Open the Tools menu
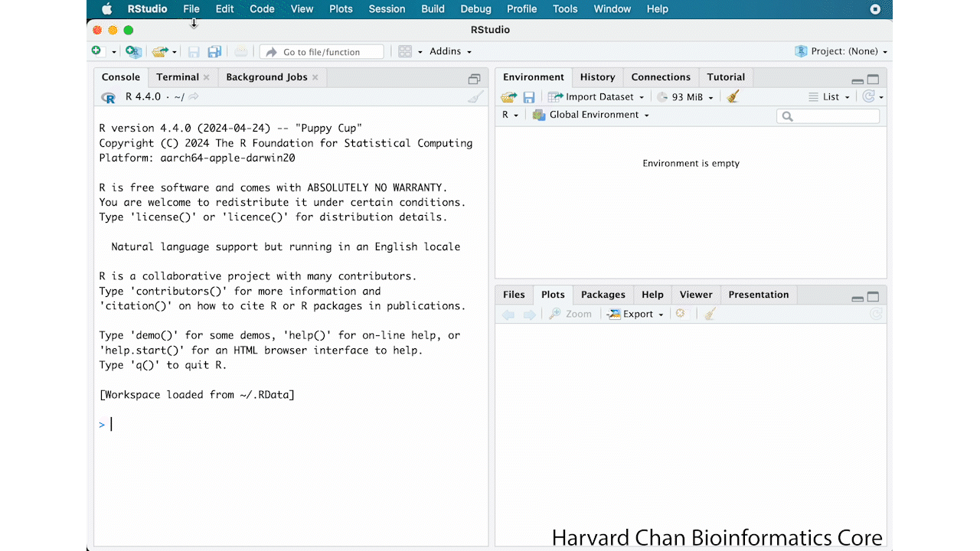The image size is (980, 551). (565, 9)
